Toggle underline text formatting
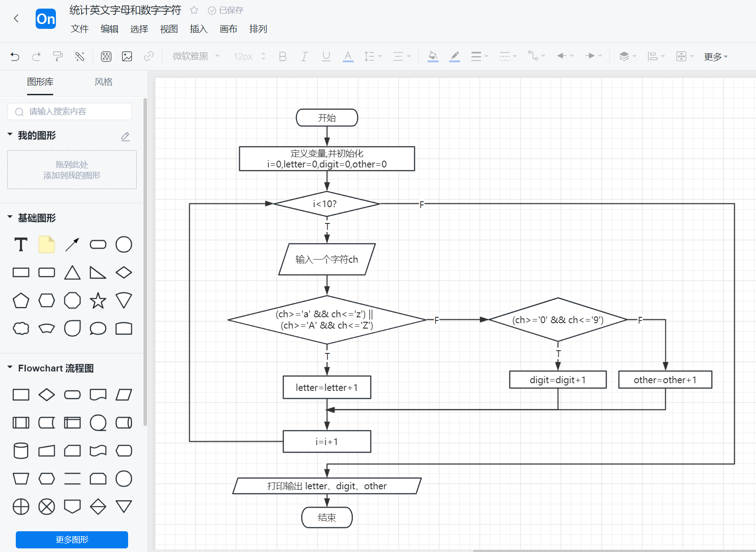The width and height of the screenshot is (756, 552). click(326, 56)
